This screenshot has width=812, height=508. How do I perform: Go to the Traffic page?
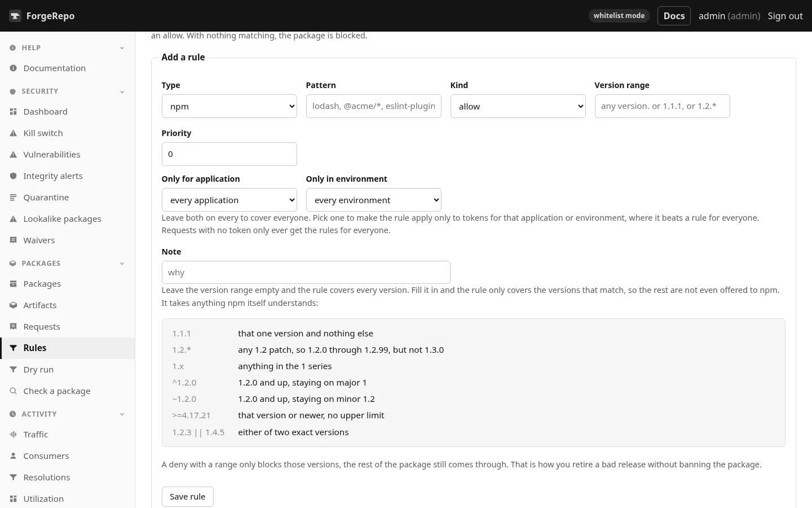pyautogui.click(x=68, y=435)
